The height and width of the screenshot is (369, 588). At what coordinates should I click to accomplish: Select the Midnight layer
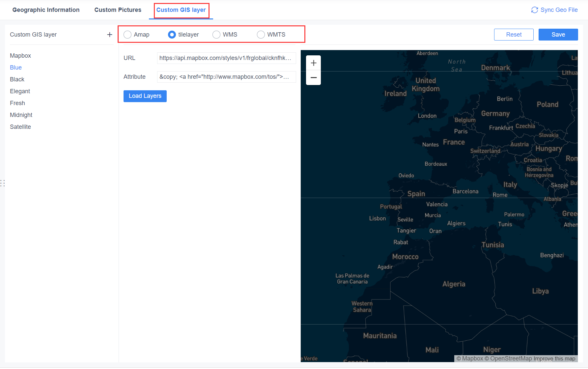coord(21,115)
